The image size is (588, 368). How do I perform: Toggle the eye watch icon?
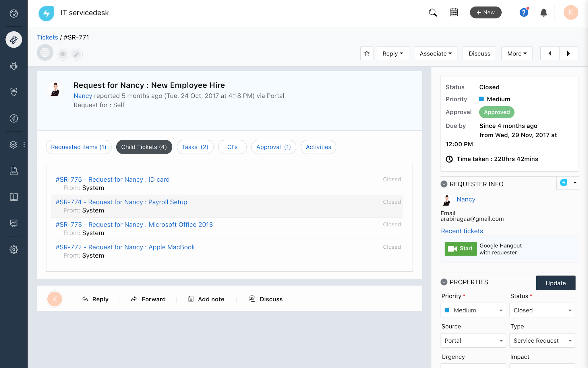(x=63, y=54)
